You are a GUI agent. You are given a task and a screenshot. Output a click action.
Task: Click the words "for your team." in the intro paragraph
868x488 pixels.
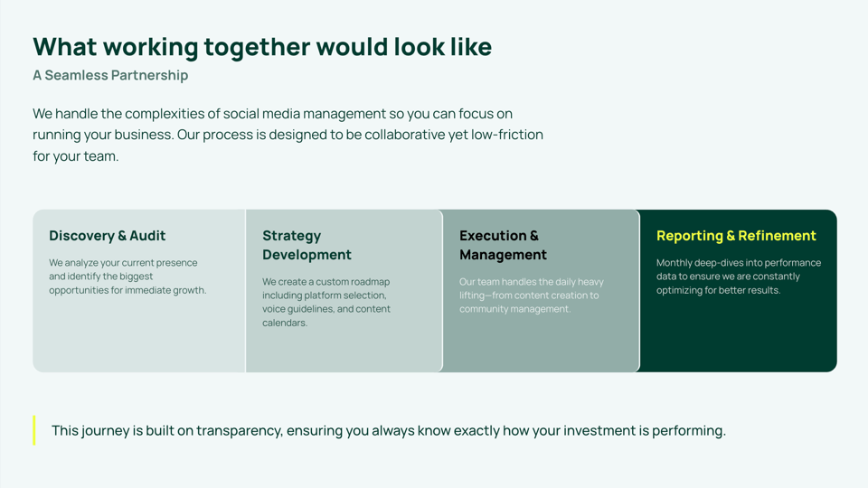pyautogui.click(x=75, y=156)
